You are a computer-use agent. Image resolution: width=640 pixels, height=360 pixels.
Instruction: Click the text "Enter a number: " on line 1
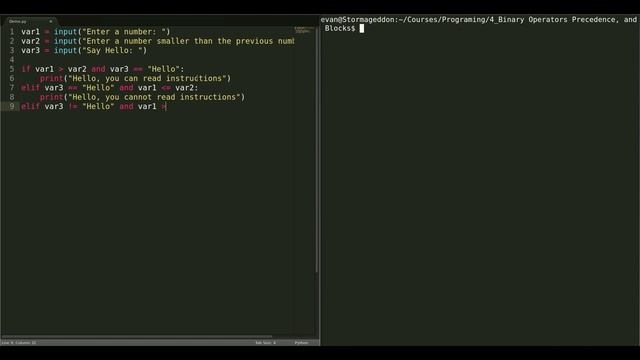pos(124,31)
